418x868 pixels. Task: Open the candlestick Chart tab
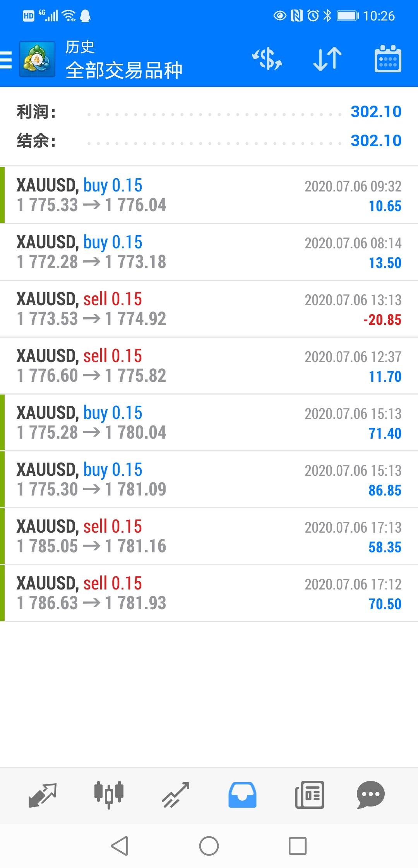pyautogui.click(x=109, y=795)
